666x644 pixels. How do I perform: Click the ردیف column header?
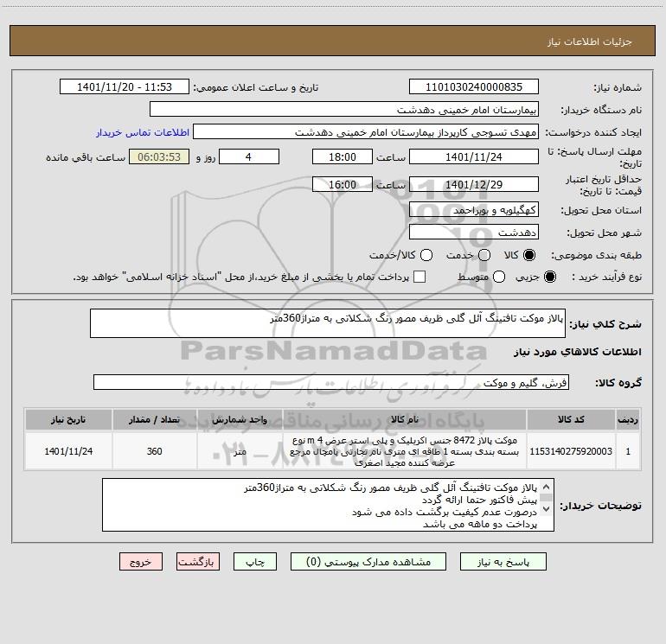(628, 419)
